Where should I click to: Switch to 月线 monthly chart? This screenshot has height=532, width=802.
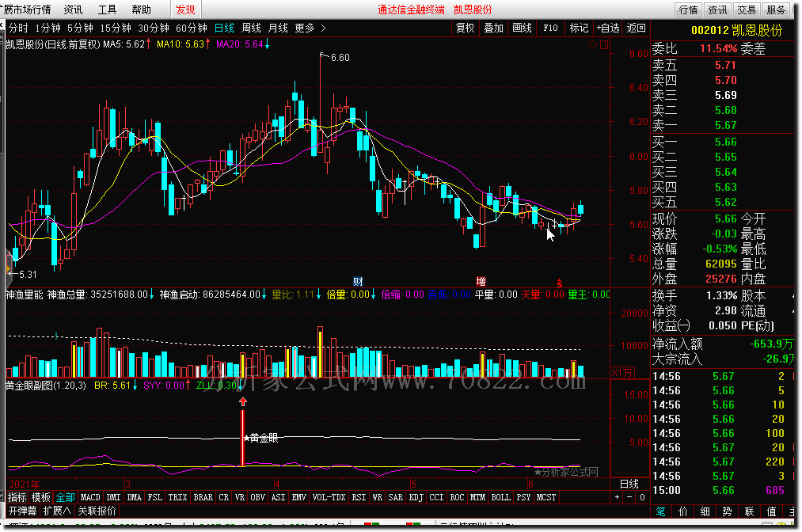pyautogui.click(x=278, y=28)
